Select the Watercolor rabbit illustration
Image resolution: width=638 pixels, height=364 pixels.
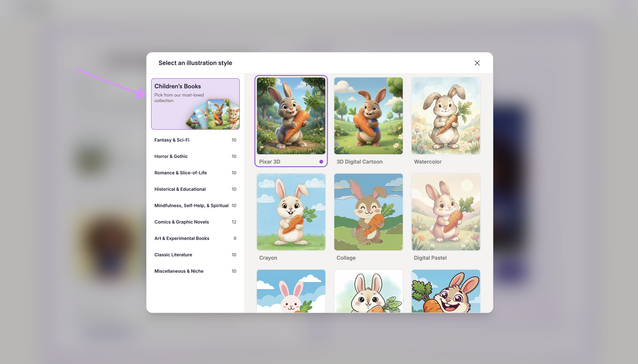(x=445, y=116)
